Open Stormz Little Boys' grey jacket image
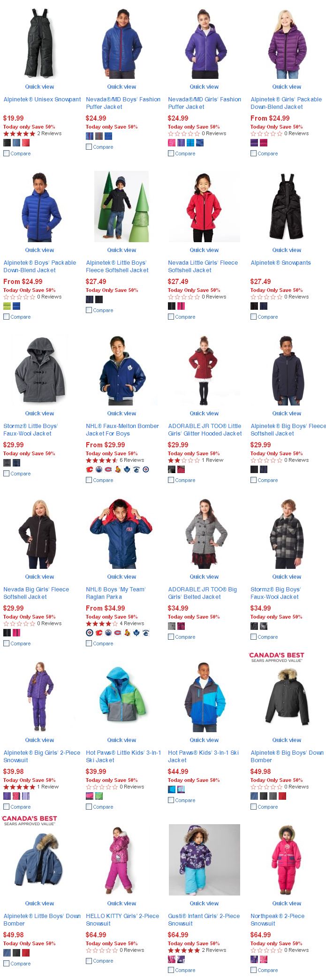326x980 pixels. point(39,370)
